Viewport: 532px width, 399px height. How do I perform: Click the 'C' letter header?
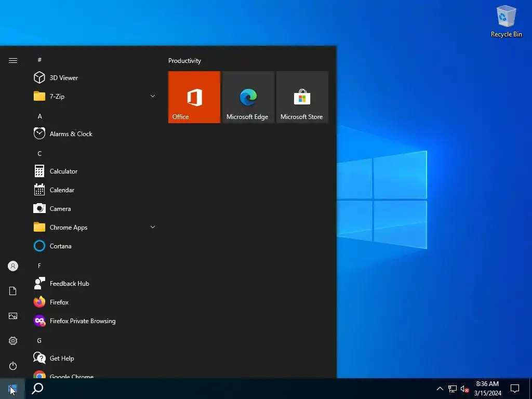pyautogui.click(x=39, y=153)
